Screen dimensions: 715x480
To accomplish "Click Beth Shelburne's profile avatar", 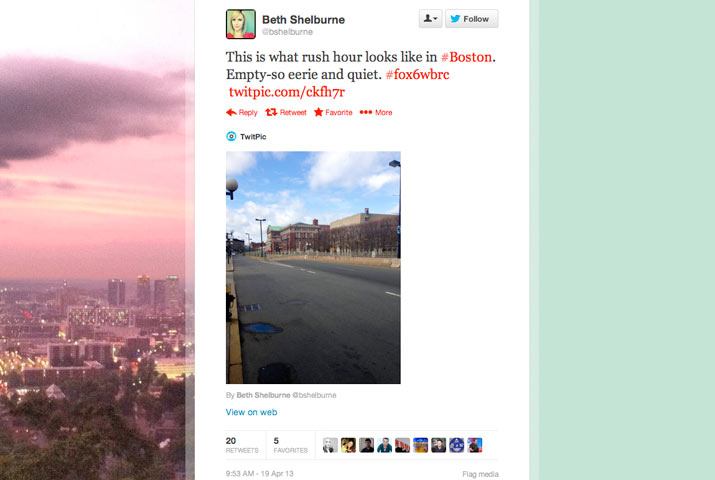I will pos(241,24).
